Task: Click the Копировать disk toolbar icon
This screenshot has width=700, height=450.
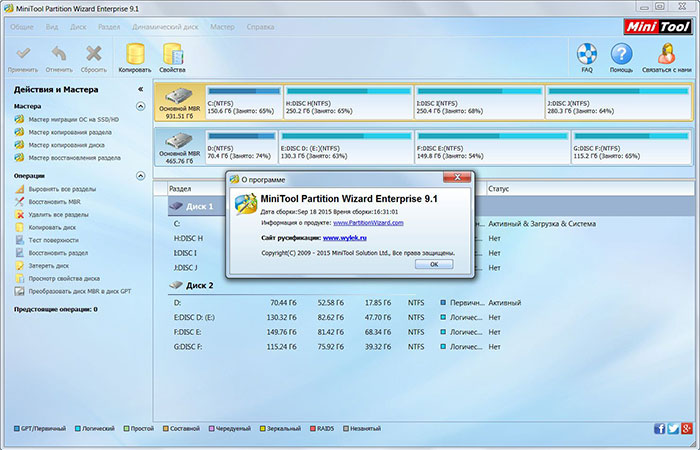Action: (135, 58)
